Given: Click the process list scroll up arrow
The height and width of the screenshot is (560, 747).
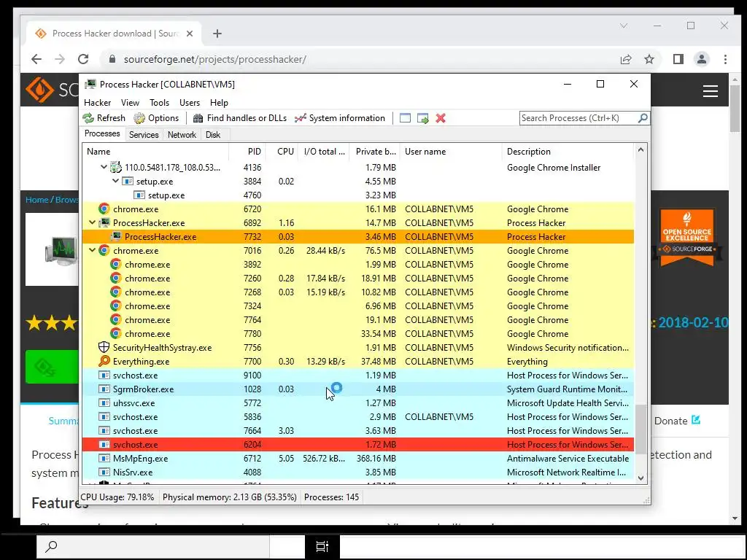Looking at the screenshot, I should (640, 149).
